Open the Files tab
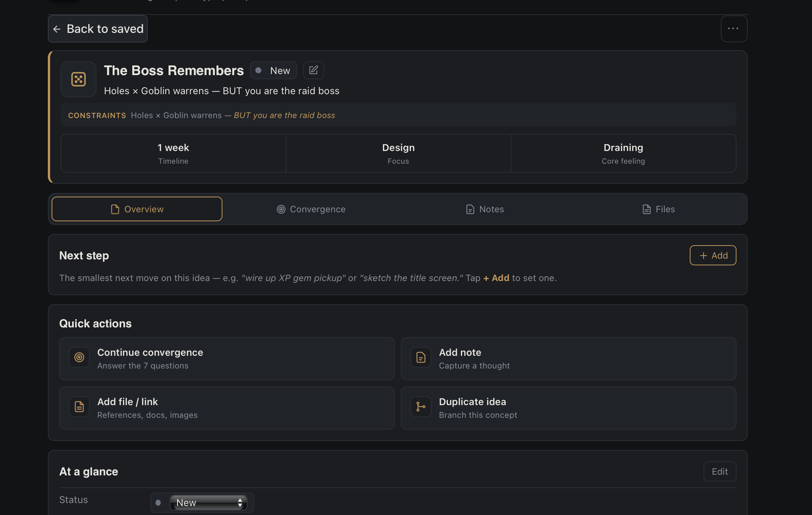 coord(658,209)
